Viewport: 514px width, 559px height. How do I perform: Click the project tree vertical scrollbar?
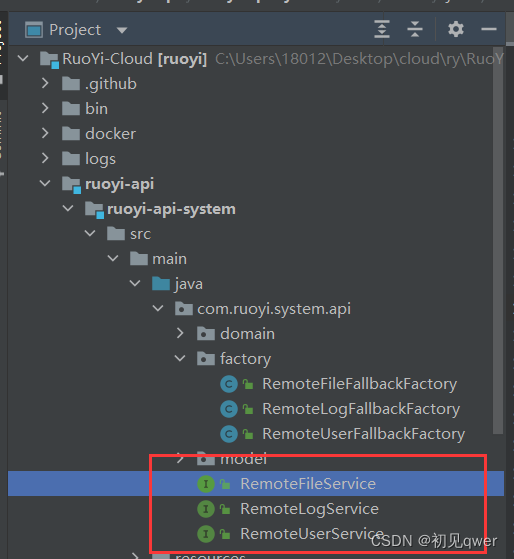(x=498, y=240)
